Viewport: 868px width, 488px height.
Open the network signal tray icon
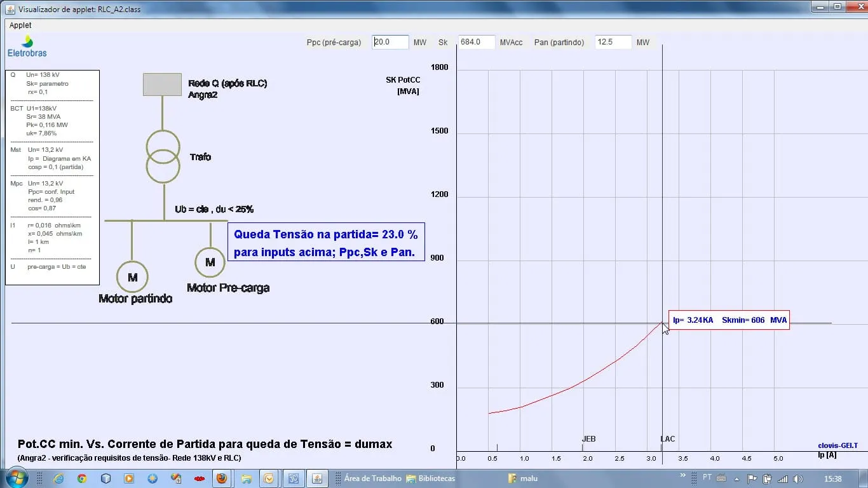783,479
